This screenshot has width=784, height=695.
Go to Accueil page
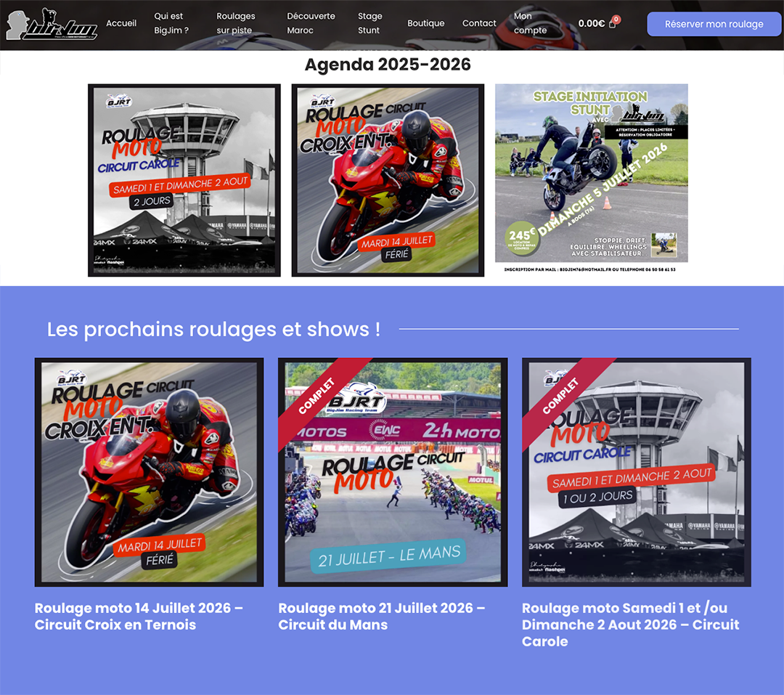121,23
